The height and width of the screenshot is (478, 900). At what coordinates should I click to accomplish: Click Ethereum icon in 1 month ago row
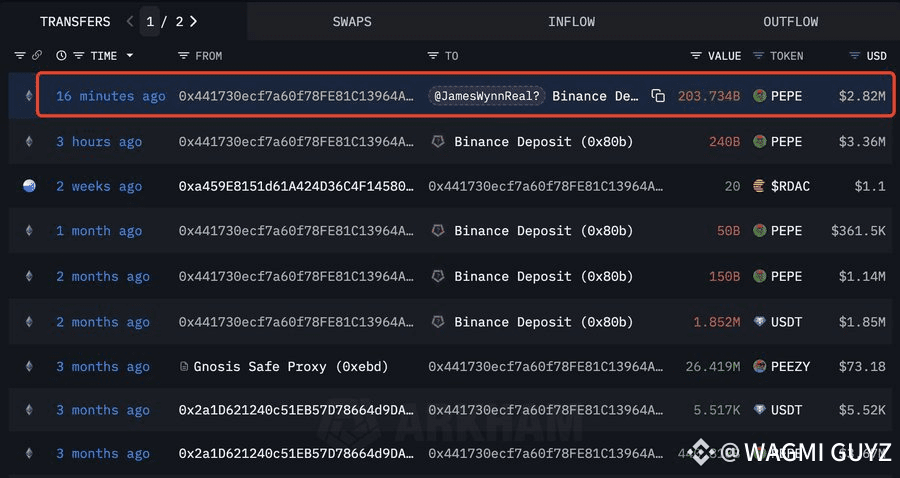pyautogui.click(x=29, y=231)
